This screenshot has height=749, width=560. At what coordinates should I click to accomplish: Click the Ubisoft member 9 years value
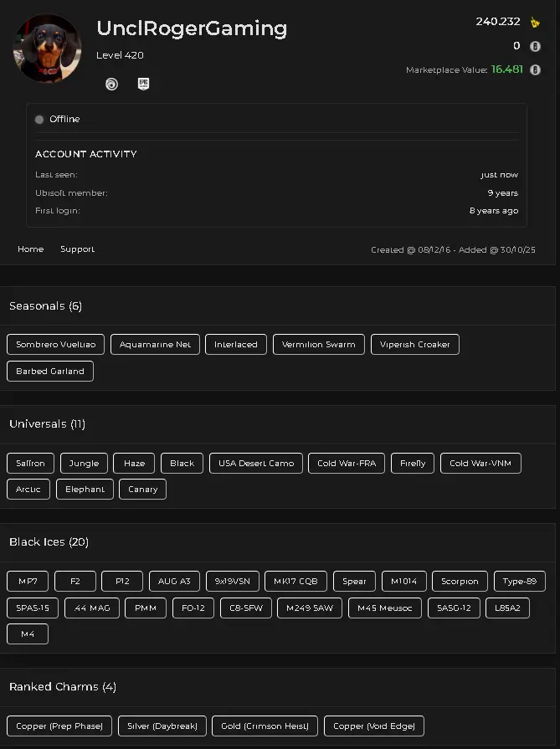(503, 193)
